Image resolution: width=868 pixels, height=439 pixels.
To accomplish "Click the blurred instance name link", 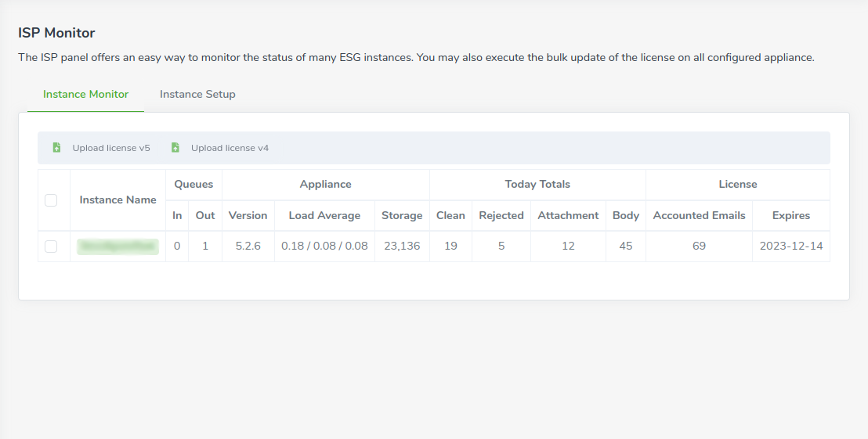I will click(x=118, y=246).
